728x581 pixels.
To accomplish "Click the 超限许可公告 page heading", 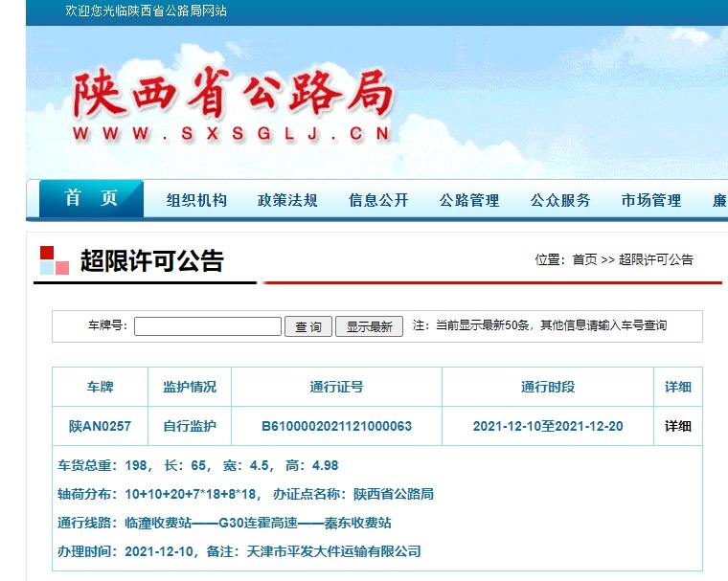I will pos(152,260).
